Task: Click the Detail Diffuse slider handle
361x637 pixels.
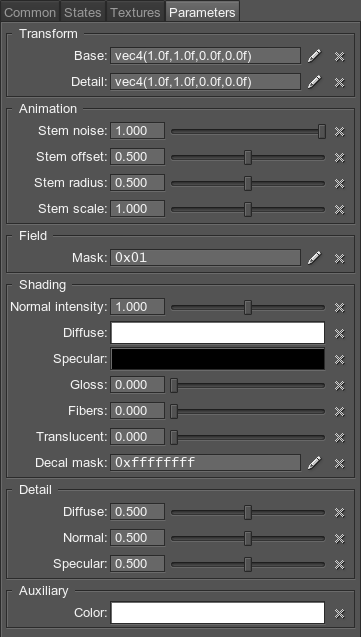Action: pyautogui.click(x=248, y=513)
